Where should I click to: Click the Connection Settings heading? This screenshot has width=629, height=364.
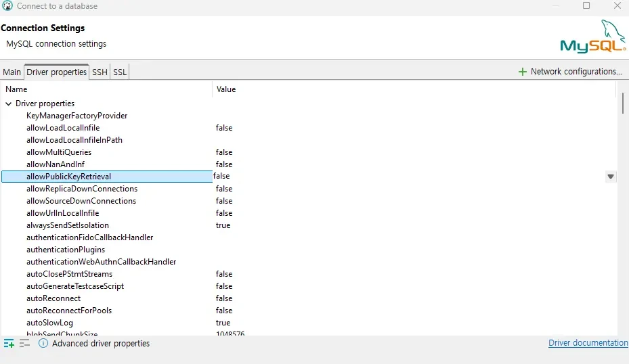43,28
